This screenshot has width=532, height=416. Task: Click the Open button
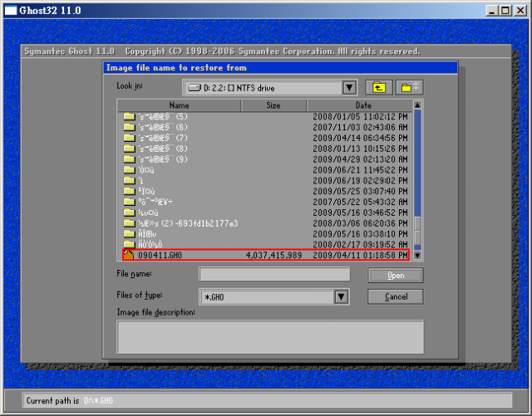coord(396,276)
